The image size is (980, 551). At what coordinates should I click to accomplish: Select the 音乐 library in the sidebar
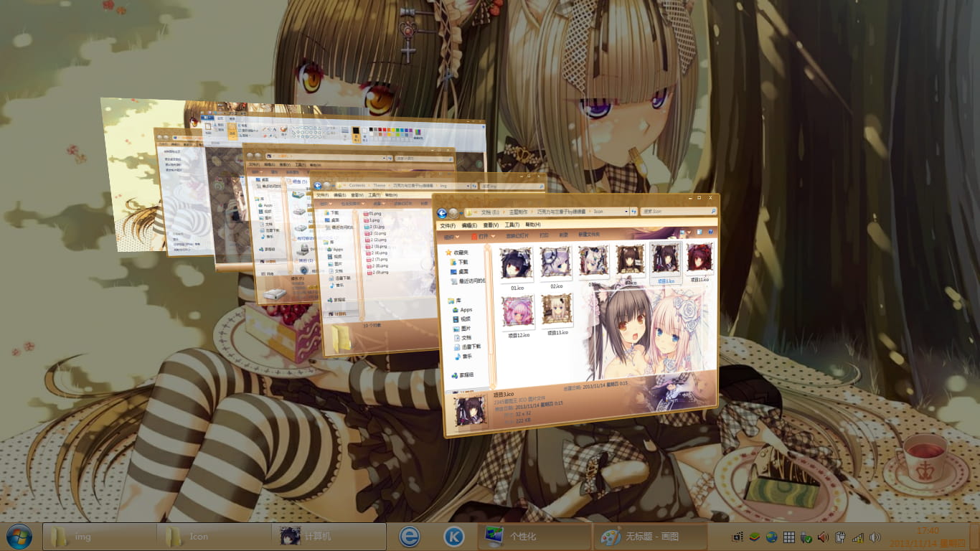[x=467, y=357]
